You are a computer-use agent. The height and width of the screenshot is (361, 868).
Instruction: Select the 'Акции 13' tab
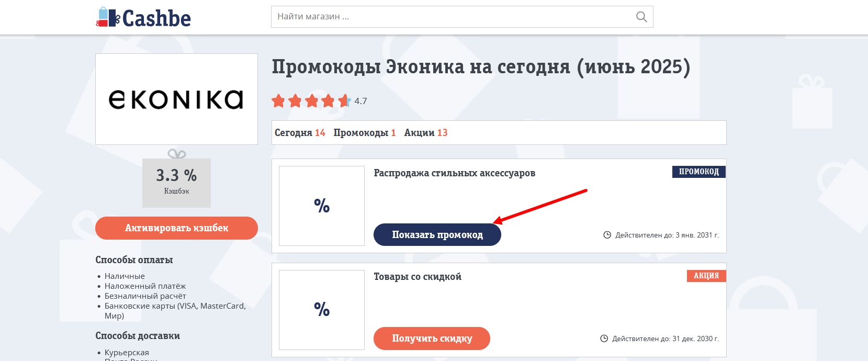426,133
